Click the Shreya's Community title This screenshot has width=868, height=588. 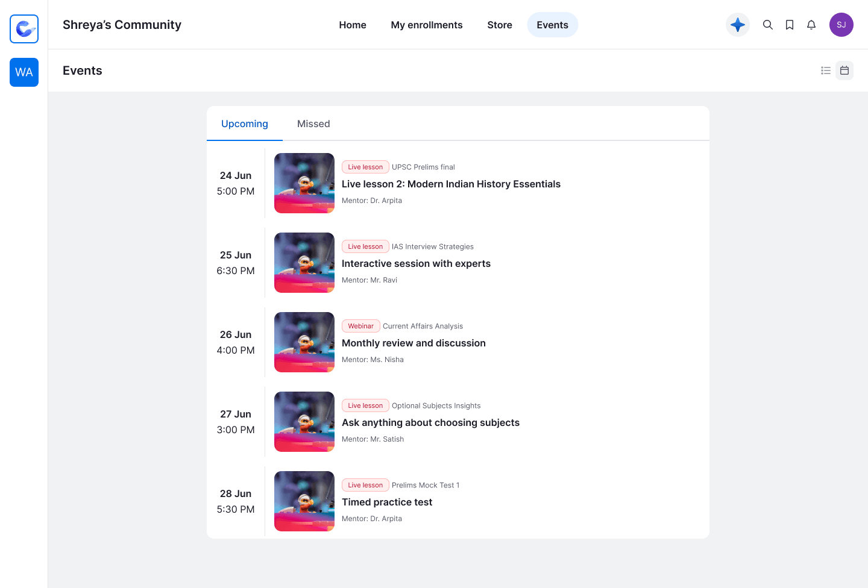[x=122, y=25]
